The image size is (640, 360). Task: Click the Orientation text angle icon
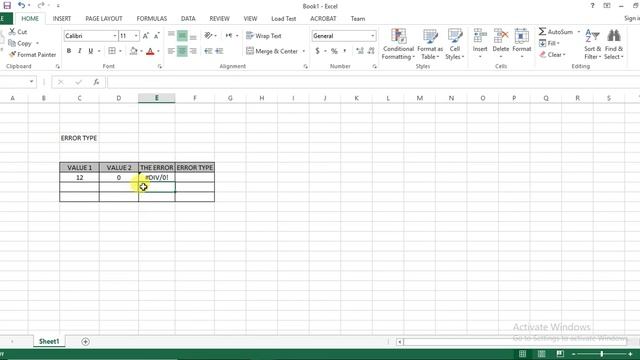click(x=208, y=36)
